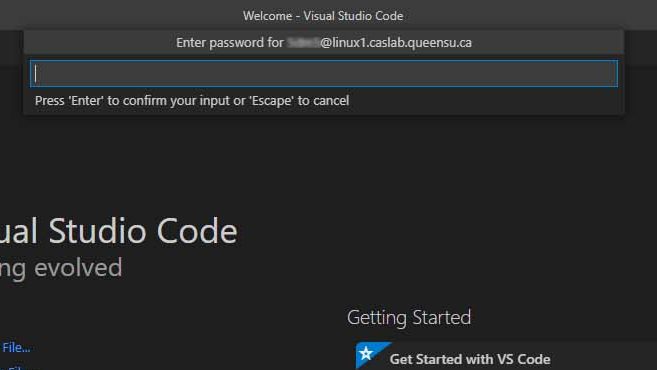
Task: Focus the password input box
Action: (323, 74)
